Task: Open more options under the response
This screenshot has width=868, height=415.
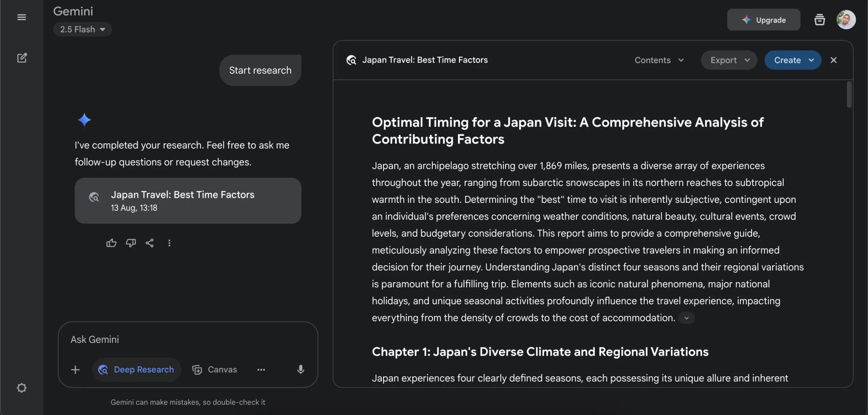Action: tap(169, 243)
